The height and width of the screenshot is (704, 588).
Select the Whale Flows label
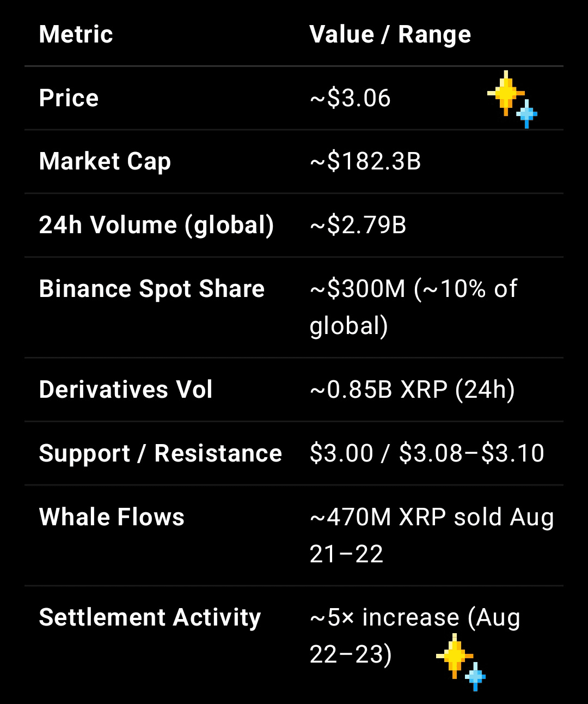pos(112,517)
